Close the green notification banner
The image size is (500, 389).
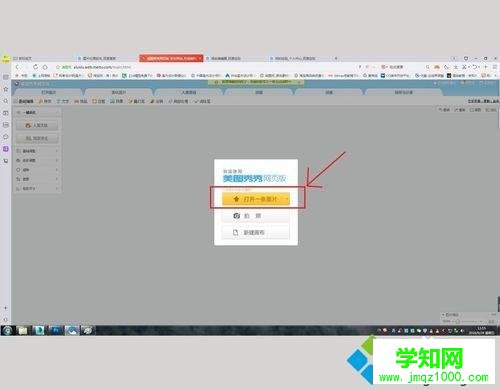299,82
